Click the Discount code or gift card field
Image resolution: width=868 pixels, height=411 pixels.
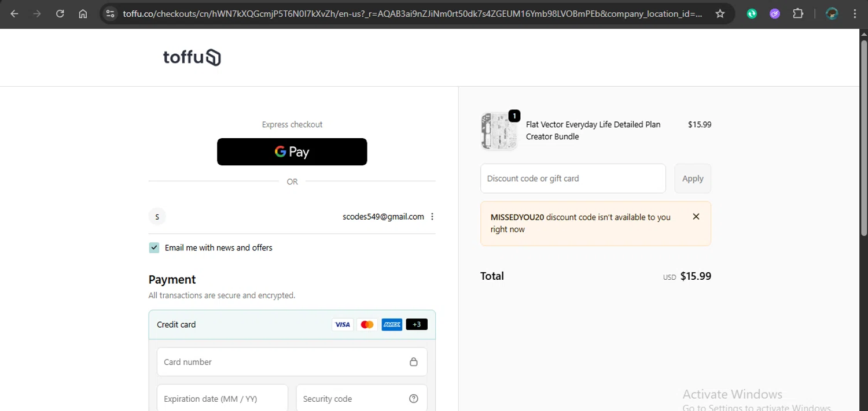pos(573,179)
